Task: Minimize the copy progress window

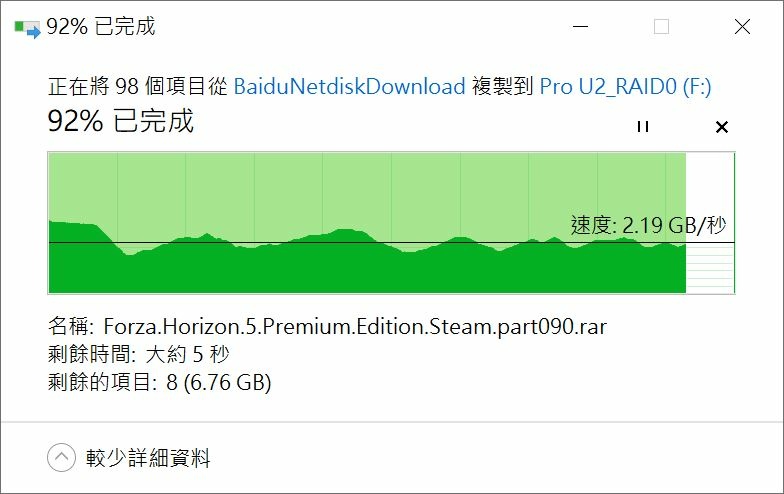Action: pos(580,26)
